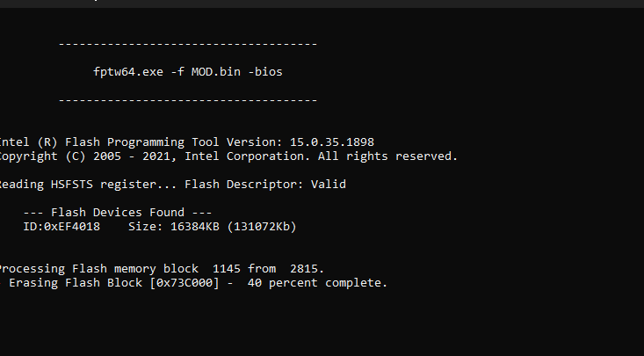Click the console window title bar strip
644x356 pixels.
pos(322,4)
